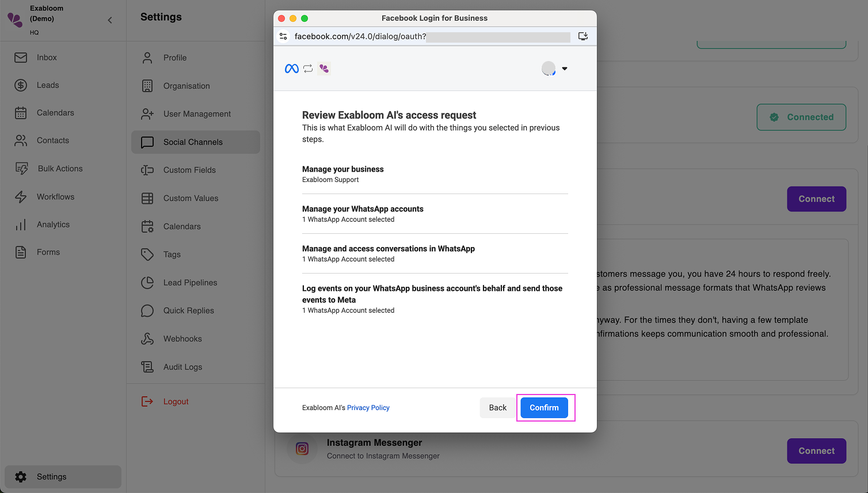This screenshot has height=493, width=868.
Task: Open the Facebook account dropdown arrow
Action: [x=565, y=68]
